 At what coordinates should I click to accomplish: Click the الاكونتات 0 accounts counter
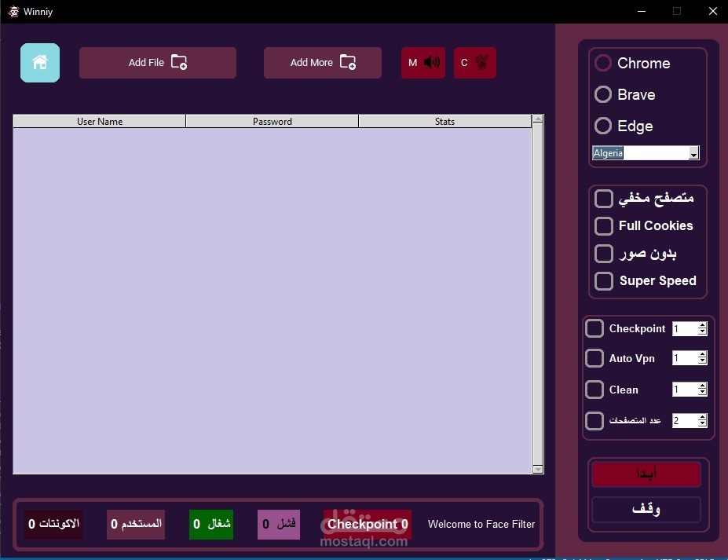[x=53, y=524]
